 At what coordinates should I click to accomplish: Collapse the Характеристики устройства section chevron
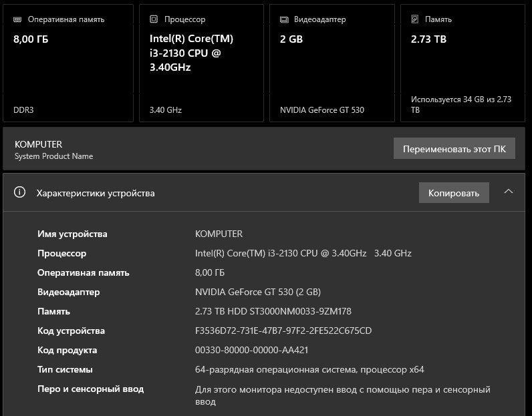pos(508,192)
